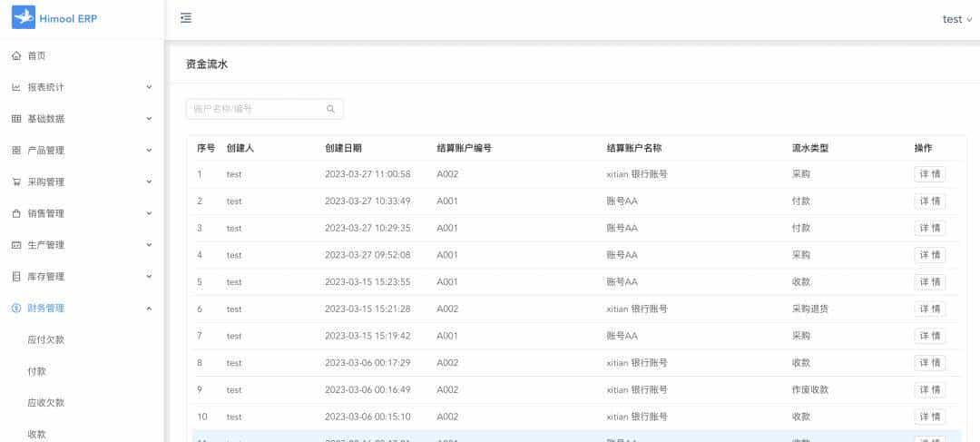980x442 pixels.
Task: Click the 创建日期 column header
Action: [343, 148]
